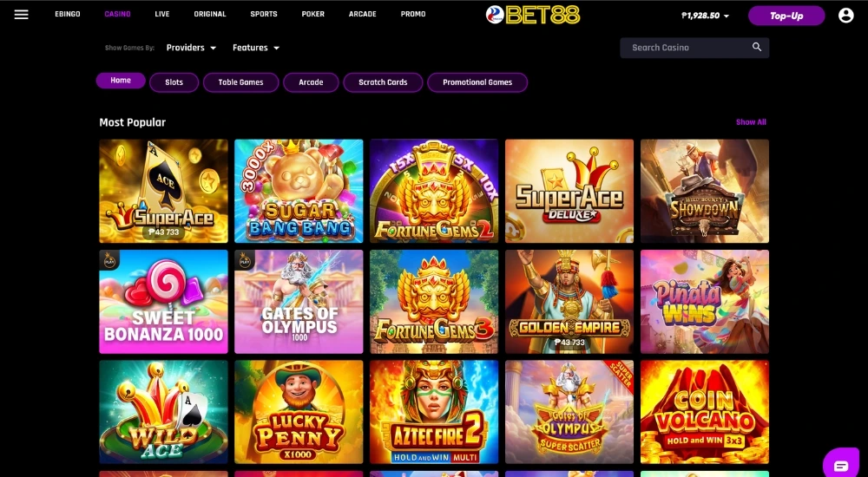Focus the Search Casino input field
This screenshot has height=477, width=868.
694,48
